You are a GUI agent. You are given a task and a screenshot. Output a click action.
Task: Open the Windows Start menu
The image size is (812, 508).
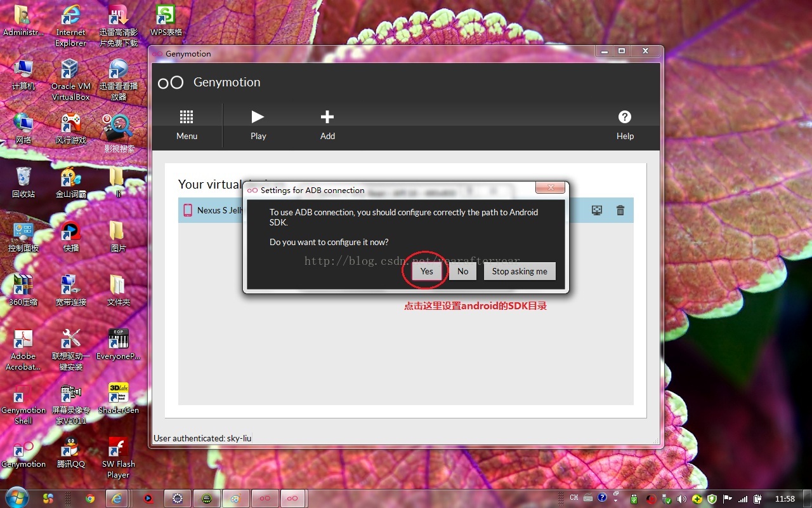16,498
